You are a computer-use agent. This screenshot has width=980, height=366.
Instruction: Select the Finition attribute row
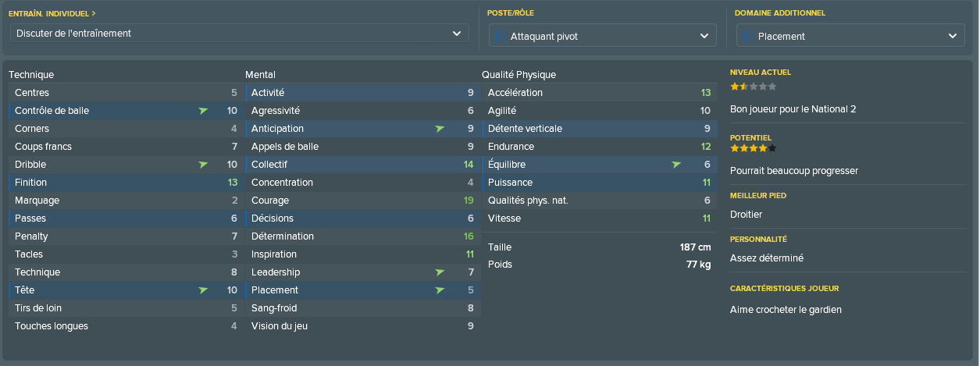coord(126,183)
